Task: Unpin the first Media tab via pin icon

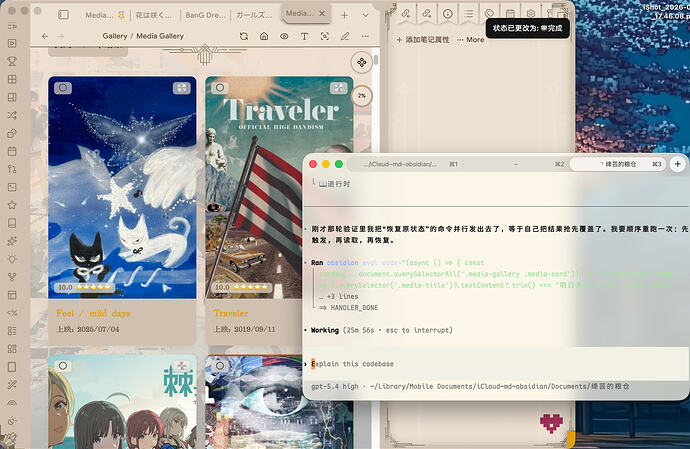Action: pos(121,15)
